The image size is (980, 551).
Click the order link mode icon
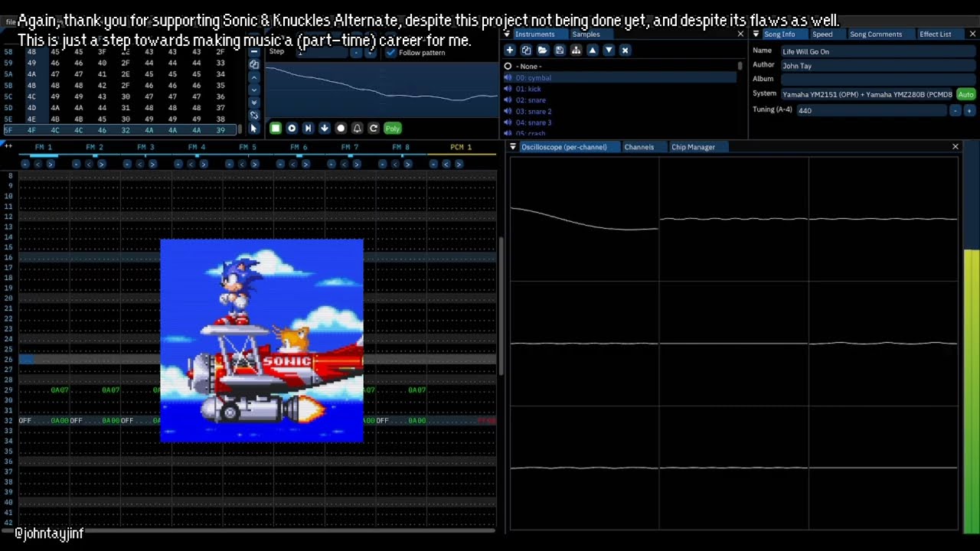pos(254,116)
